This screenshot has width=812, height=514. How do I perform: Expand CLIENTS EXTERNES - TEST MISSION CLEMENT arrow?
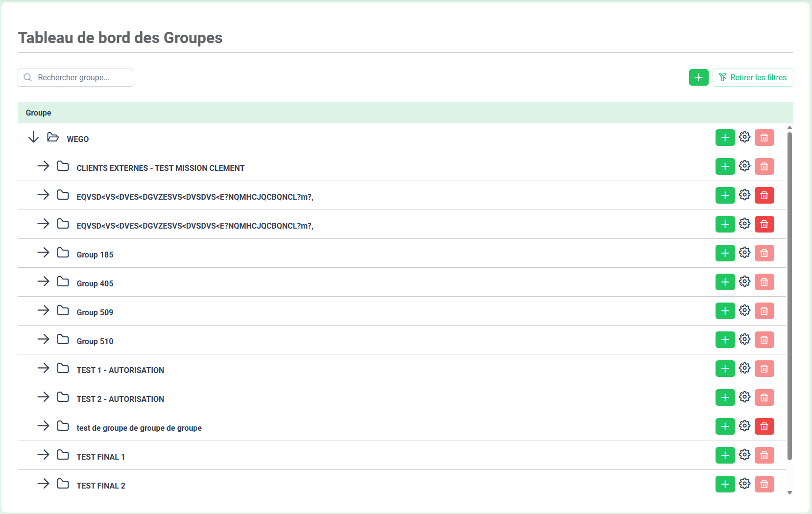tap(44, 166)
